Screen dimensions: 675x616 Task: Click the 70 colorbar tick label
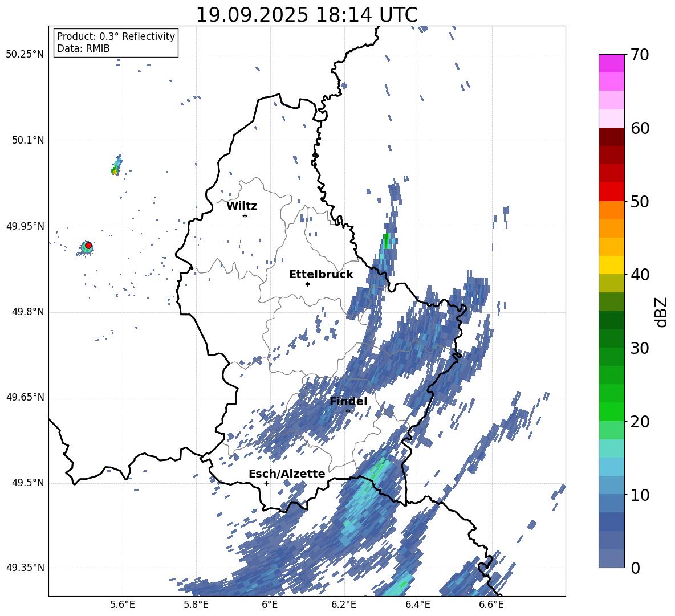tap(640, 55)
